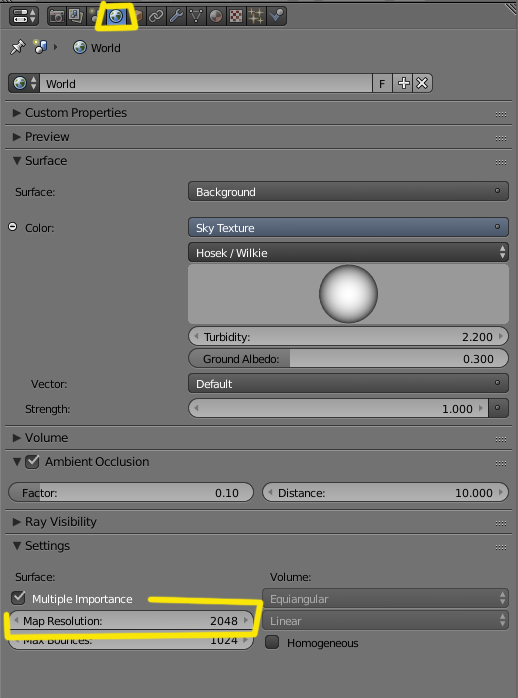
Task: Open the Physics properties tab
Action: [x=276, y=16]
